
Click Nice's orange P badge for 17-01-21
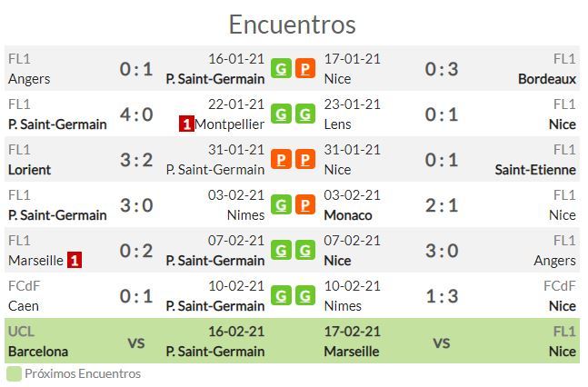[304, 68]
